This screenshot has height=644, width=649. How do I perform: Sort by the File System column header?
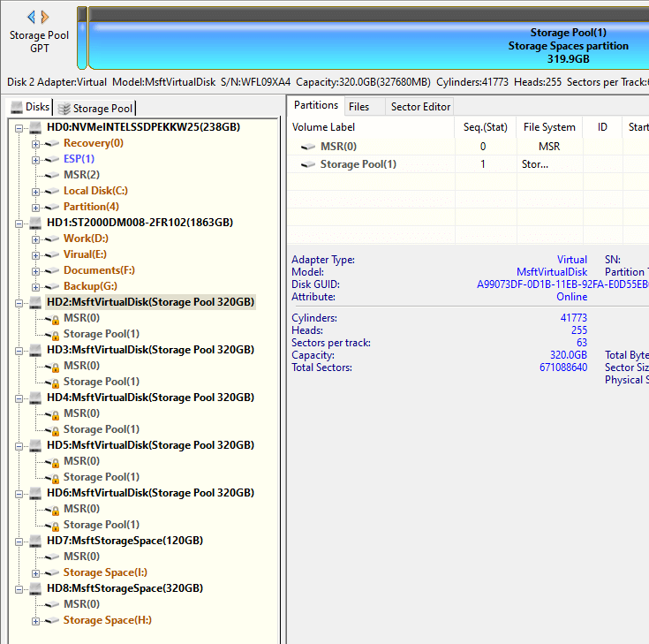549,127
